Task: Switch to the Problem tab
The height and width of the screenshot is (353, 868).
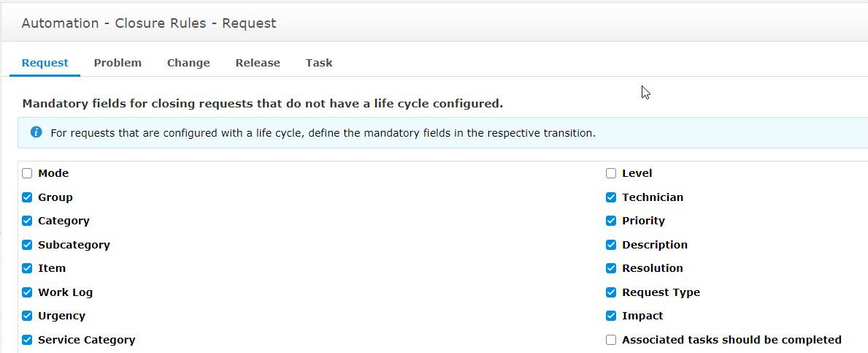Action: pyautogui.click(x=118, y=63)
